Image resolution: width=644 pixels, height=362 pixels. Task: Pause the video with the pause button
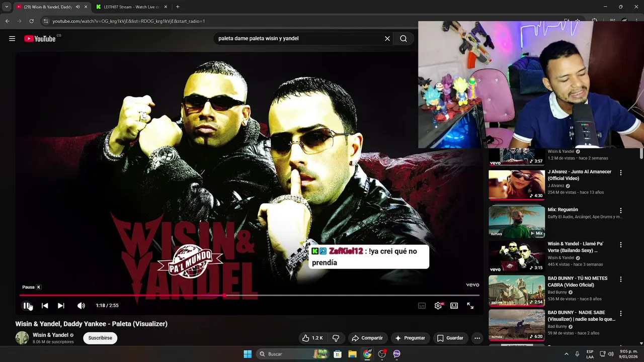(27, 305)
